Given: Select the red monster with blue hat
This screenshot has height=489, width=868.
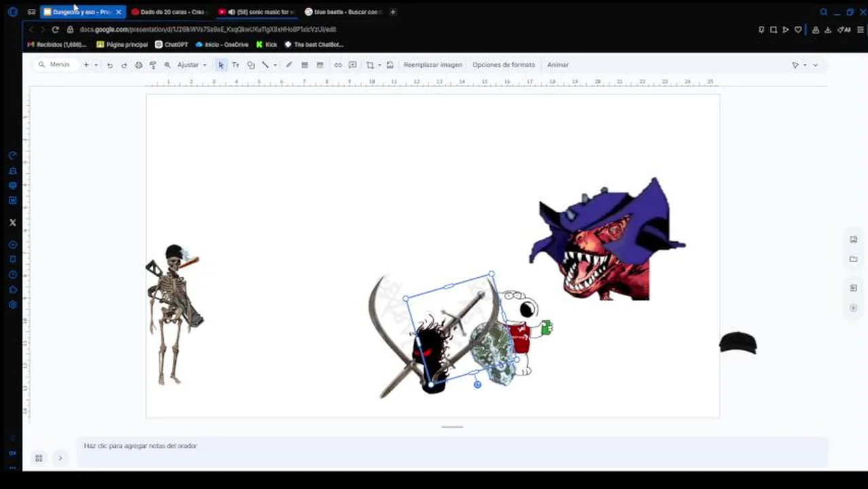Looking at the screenshot, I should 607,238.
